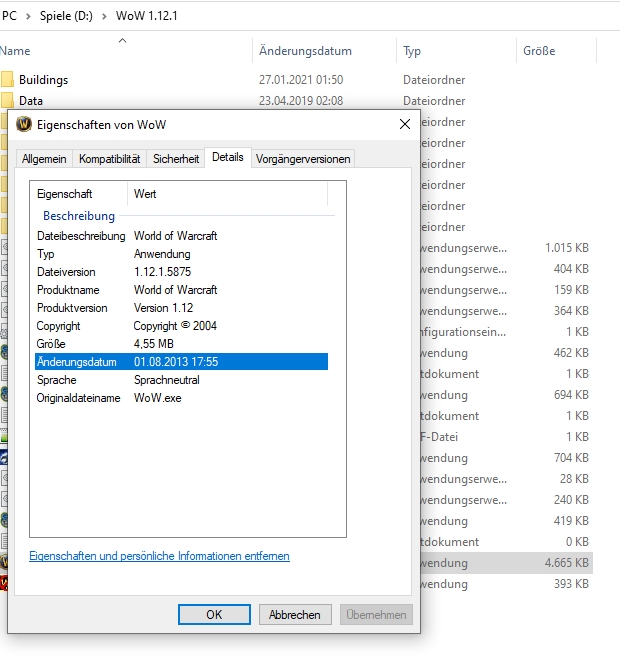Click the 364 KB file size entry

pos(571,310)
